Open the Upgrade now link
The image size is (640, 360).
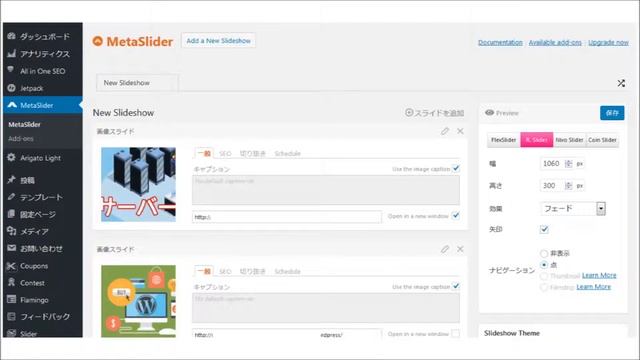[608, 42]
